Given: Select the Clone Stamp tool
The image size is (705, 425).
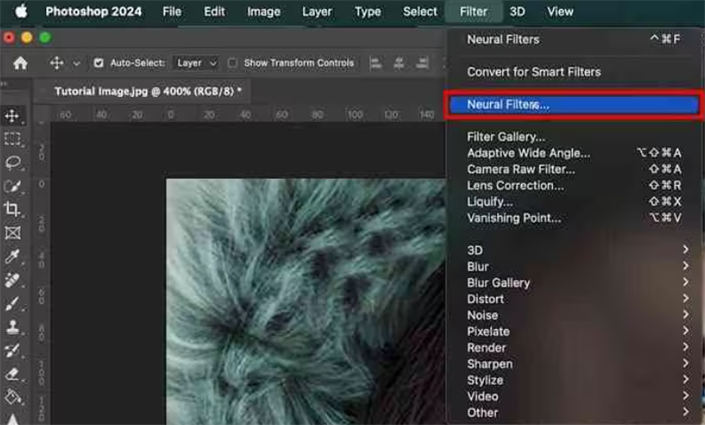Looking at the screenshot, I should coord(12,327).
